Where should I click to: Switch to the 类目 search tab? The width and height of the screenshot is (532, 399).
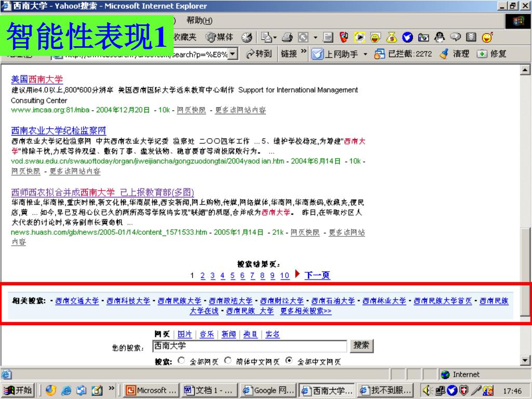pos(250,334)
